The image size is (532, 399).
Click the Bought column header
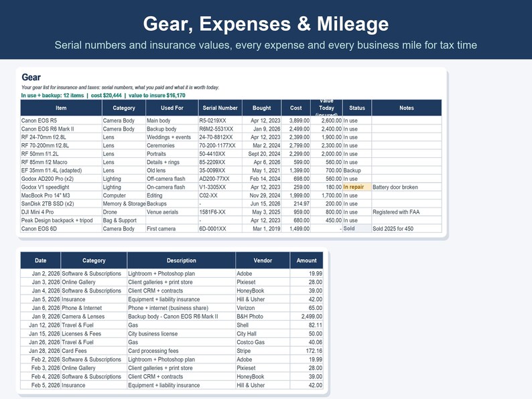coord(261,108)
